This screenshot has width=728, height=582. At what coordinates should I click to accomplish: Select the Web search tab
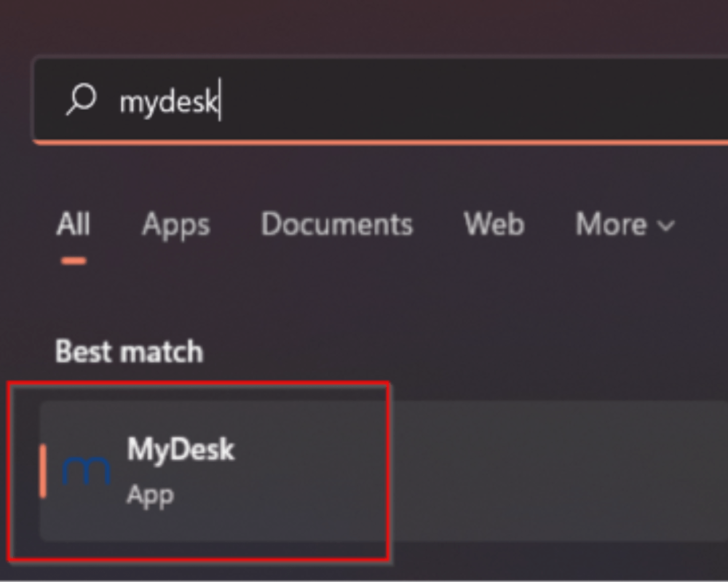tap(494, 224)
